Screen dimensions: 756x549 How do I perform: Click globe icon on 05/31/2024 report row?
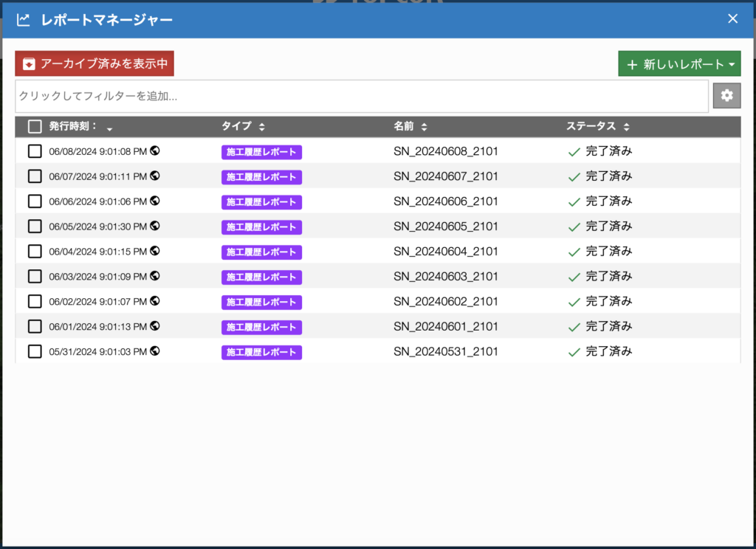(155, 351)
